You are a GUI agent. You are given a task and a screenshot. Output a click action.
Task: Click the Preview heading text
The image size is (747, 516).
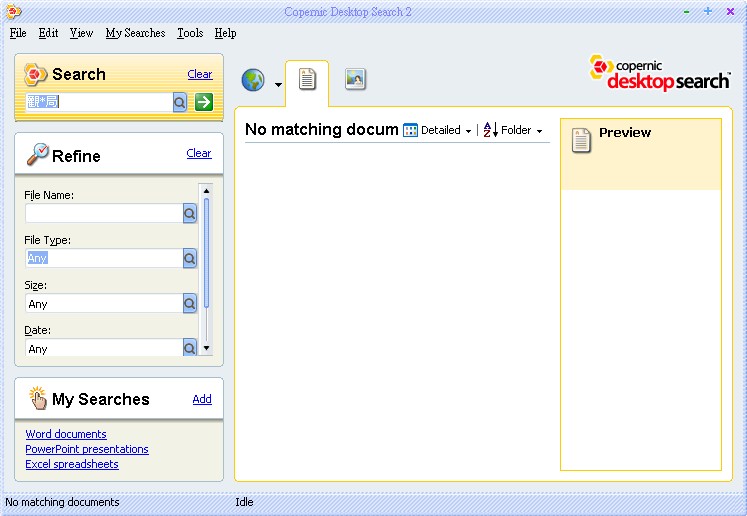[625, 132]
